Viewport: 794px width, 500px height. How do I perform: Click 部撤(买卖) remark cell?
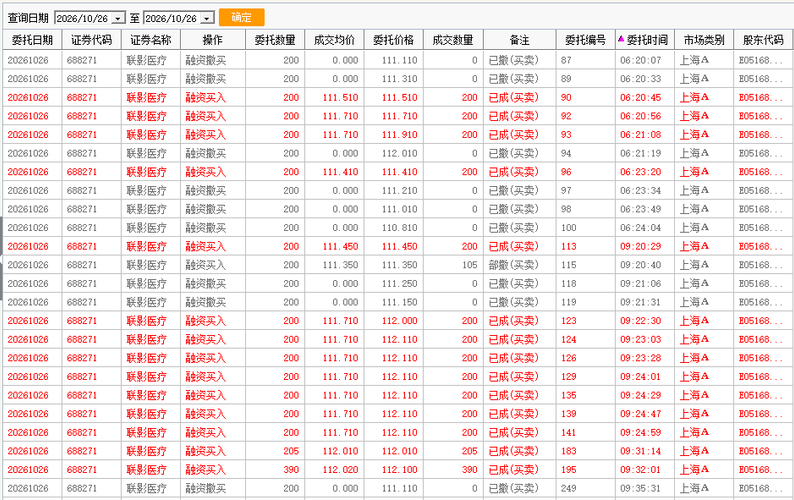click(x=520, y=265)
